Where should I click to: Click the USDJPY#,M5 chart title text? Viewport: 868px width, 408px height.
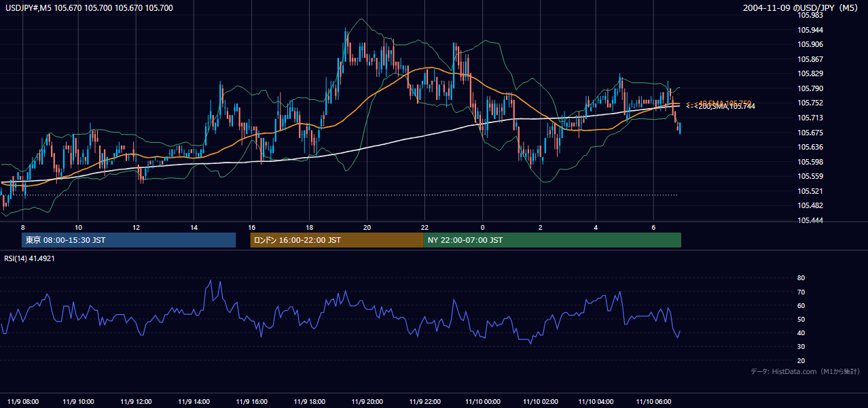pos(89,8)
